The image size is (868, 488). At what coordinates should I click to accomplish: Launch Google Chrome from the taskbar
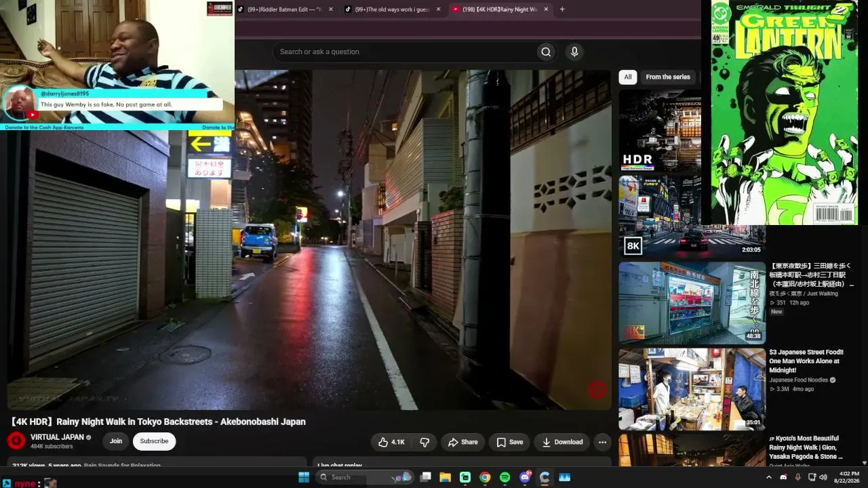pos(485,477)
